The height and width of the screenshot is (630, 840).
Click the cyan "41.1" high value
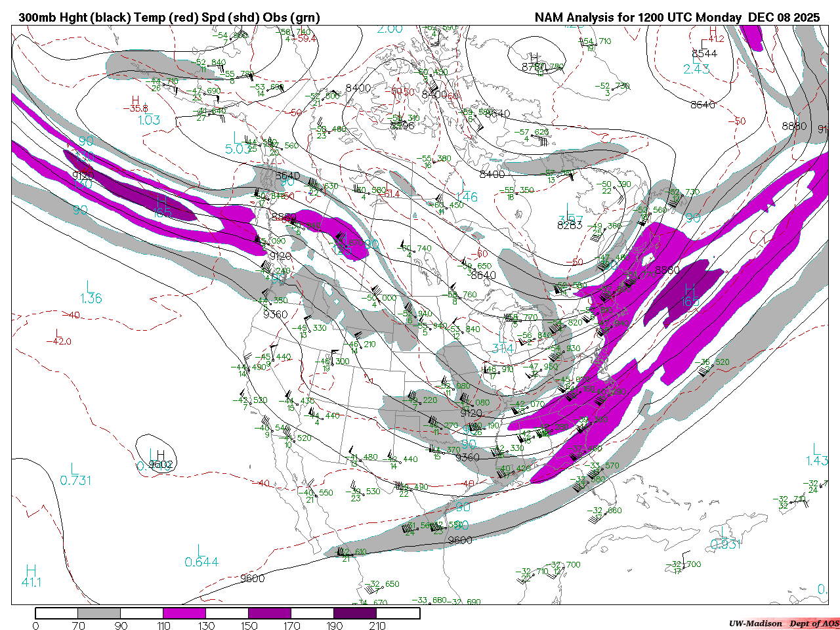click(x=31, y=582)
